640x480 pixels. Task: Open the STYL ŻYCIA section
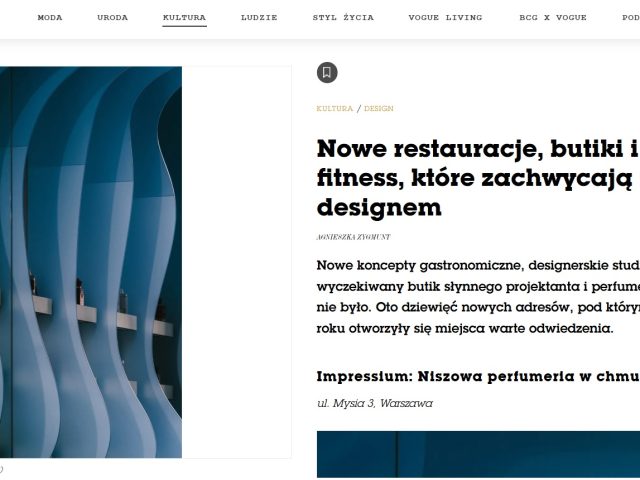tap(343, 18)
